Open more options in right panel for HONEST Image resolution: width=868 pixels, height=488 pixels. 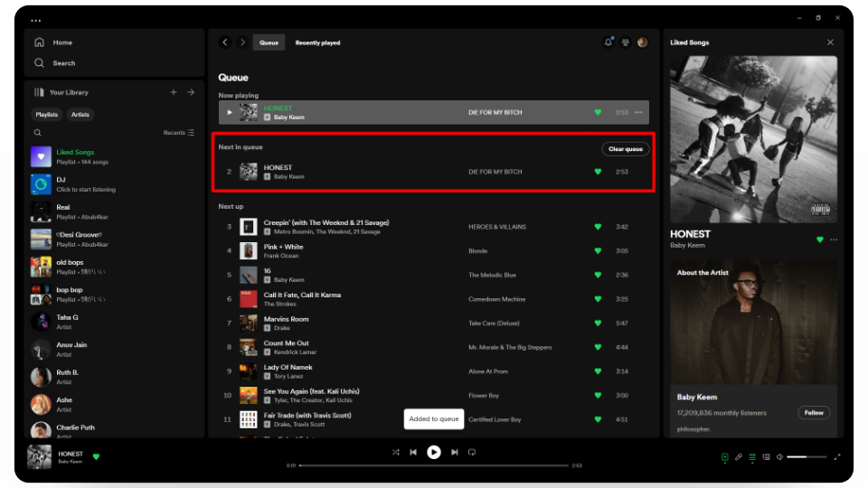pyautogui.click(x=834, y=239)
